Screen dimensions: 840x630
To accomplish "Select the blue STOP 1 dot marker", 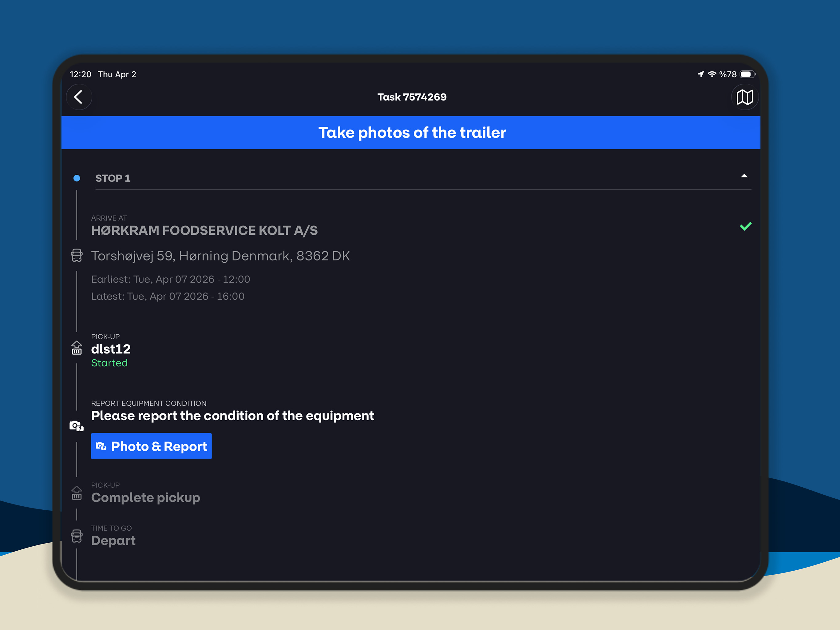I will 77,178.
